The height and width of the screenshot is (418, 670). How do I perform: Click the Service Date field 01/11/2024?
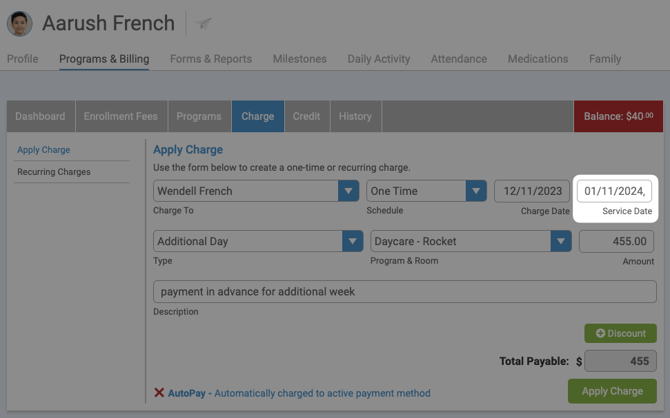(614, 191)
